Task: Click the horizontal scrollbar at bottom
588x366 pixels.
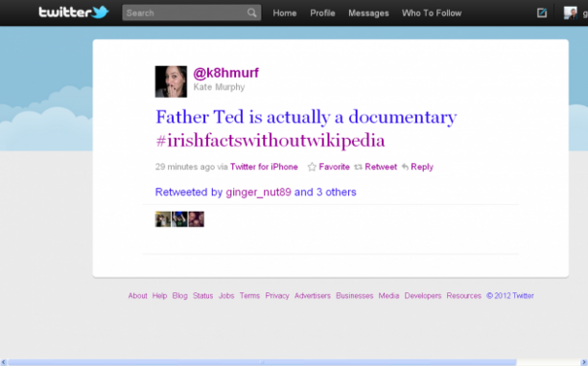Action: [x=262, y=362]
